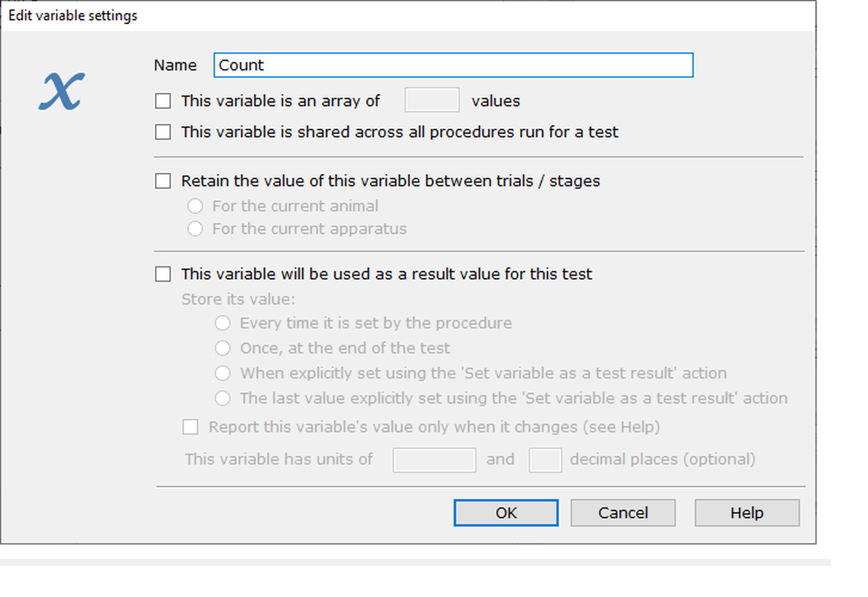This screenshot has width=868, height=597.
Task: Enable 'used as a result value' checkbox
Action: point(163,274)
